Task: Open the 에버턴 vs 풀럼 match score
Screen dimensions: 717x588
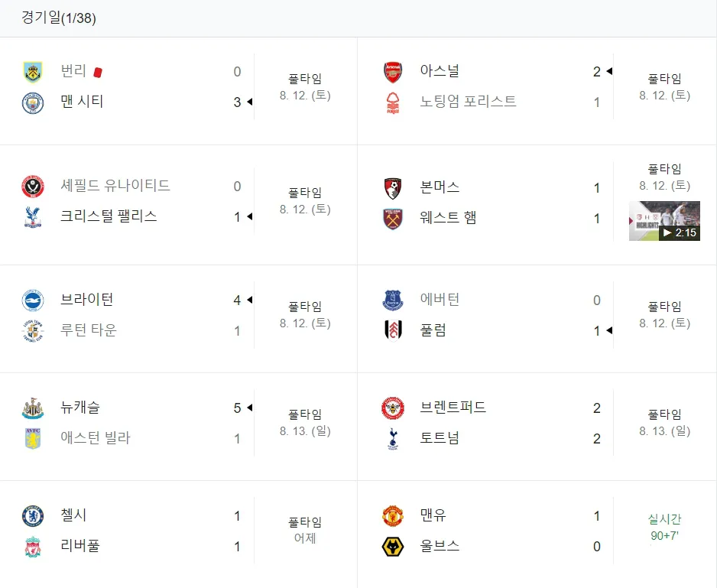Action: pos(597,315)
